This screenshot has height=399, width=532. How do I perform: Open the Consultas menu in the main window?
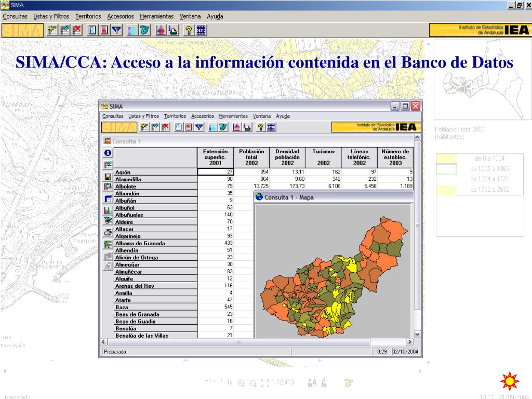[x=15, y=16]
